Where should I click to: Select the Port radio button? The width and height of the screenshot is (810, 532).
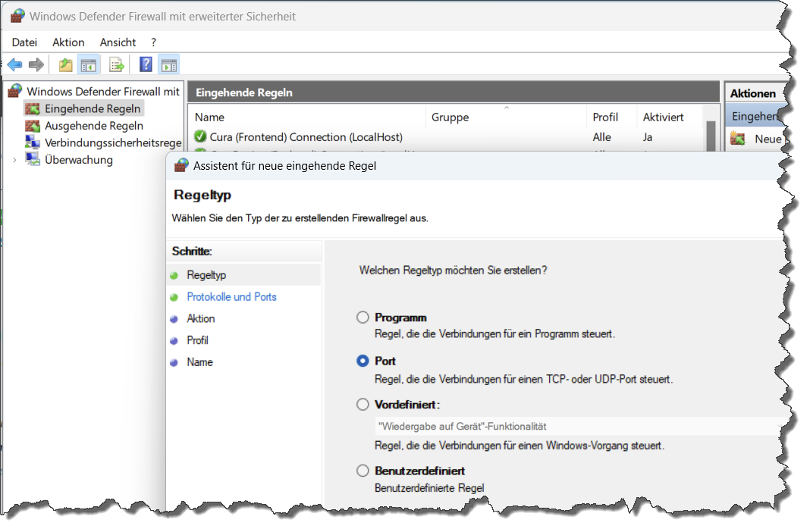(363, 361)
